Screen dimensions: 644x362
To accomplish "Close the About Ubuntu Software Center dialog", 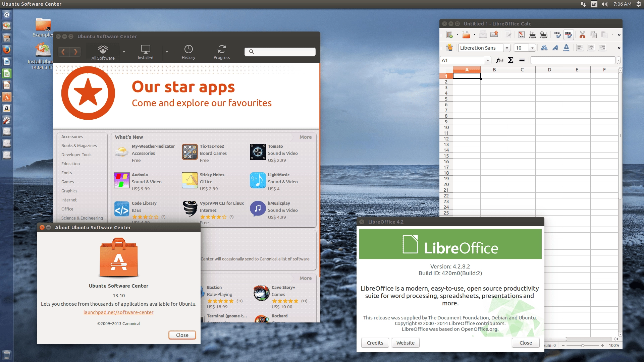I will click(182, 335).
